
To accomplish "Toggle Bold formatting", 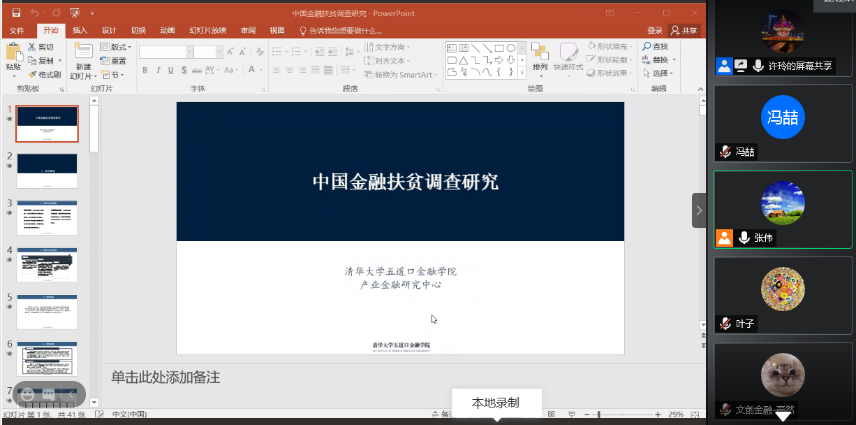I will coord(145,70).
